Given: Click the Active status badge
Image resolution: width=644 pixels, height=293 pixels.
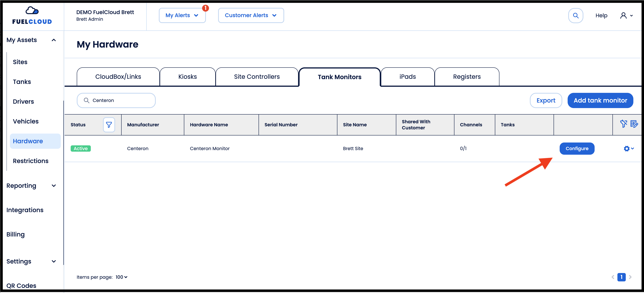Looking at the screenshot, I should point(81,149).
